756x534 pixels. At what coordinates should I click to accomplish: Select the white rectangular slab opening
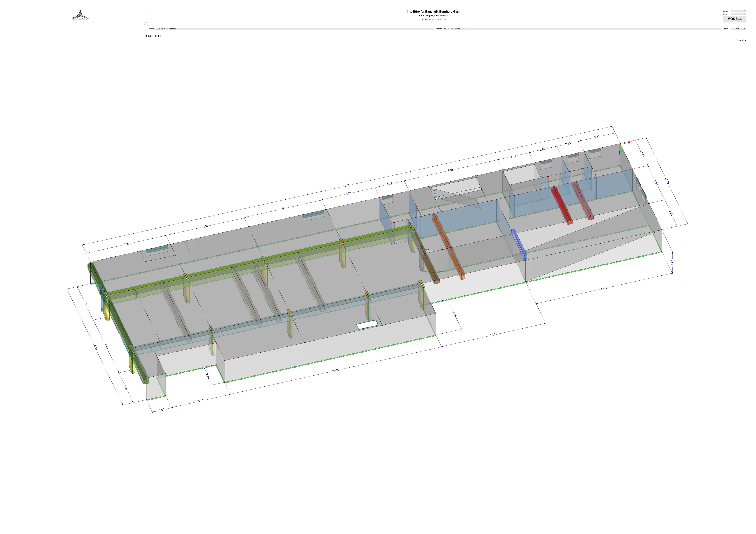[367, 325]
